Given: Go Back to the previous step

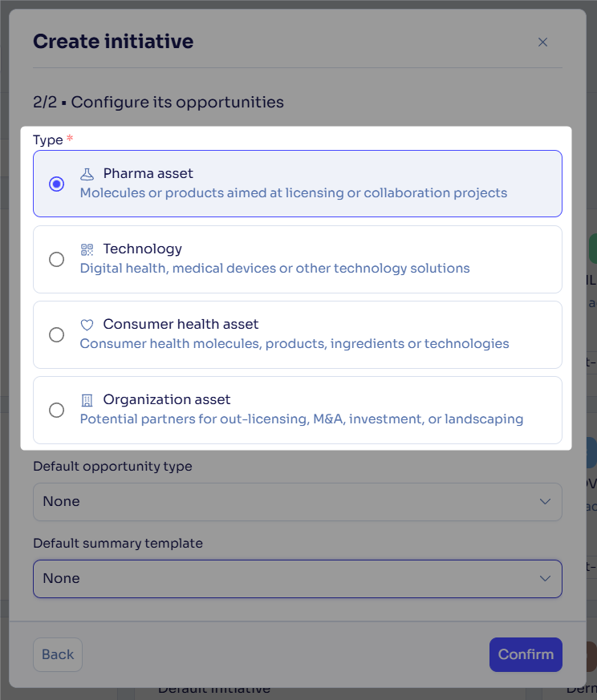Looking at the screenshot, I should (58, 654).
